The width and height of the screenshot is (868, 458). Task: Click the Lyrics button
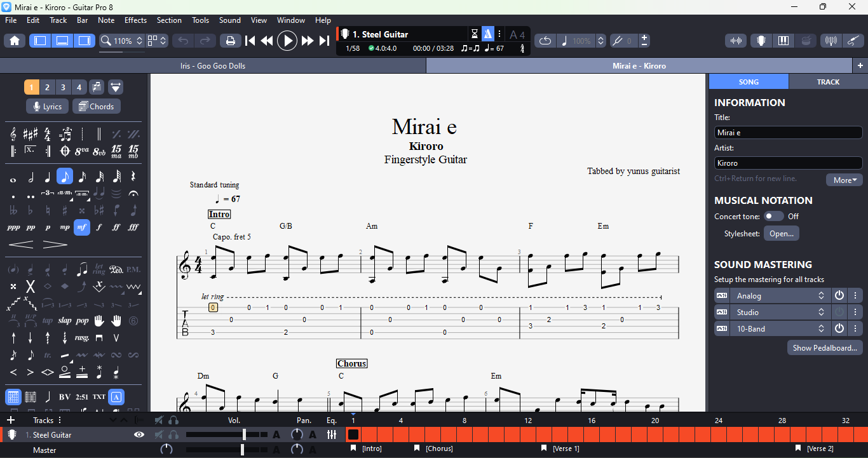[48, 107]
